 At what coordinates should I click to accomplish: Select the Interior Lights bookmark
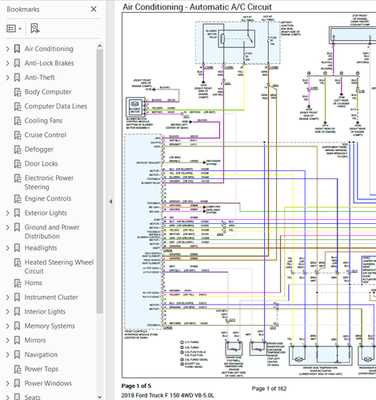pyautogui.click(x=45, y=312)
